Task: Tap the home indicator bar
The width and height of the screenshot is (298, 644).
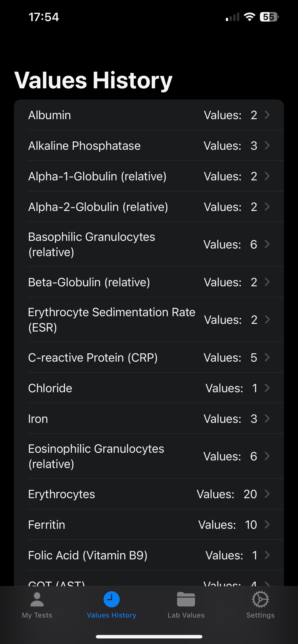Action: pos(149,637)
